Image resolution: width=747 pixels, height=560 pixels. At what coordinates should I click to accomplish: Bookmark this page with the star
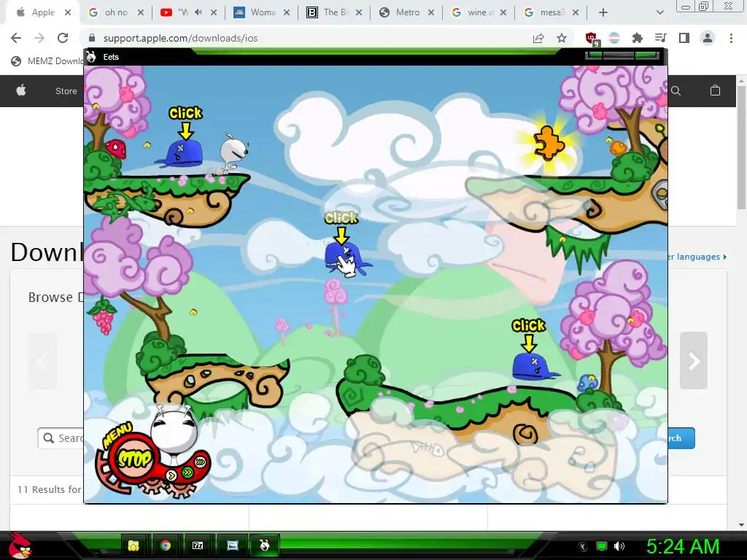[x=562, y=38]
